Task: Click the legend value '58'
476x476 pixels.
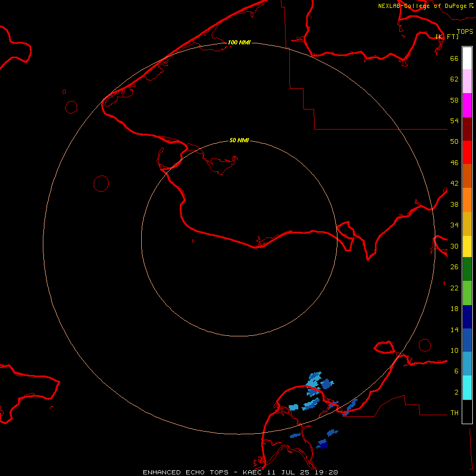Action: (x=454, y=100)
